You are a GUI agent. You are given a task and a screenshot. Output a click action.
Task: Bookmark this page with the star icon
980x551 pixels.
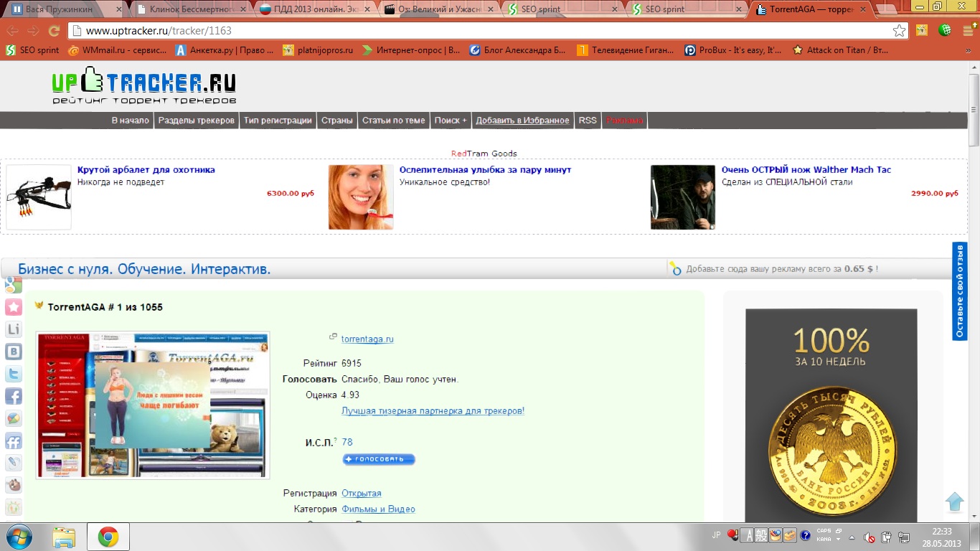click(x=899, y=31)
